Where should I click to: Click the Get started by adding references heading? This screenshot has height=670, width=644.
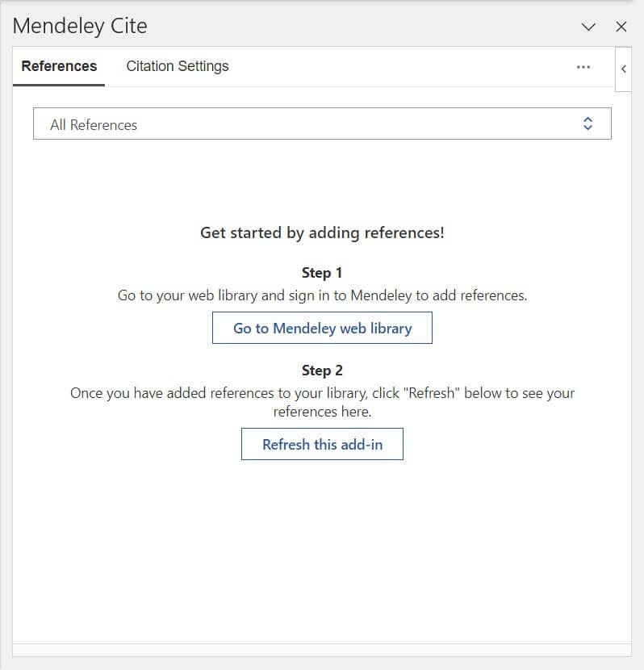click(322, 232)
